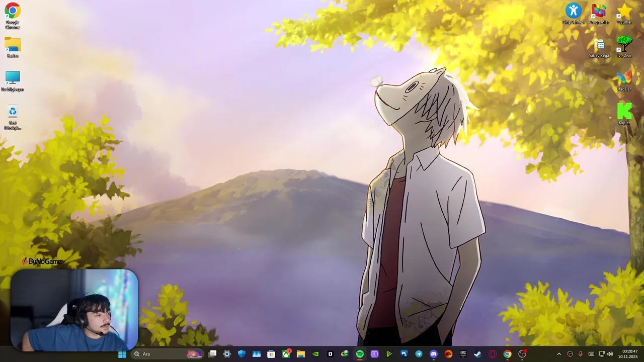Image resolution: width=644 pixels, height=362 pixels.
Task: Open Spotify from taskbar
Action: (360, 354)
